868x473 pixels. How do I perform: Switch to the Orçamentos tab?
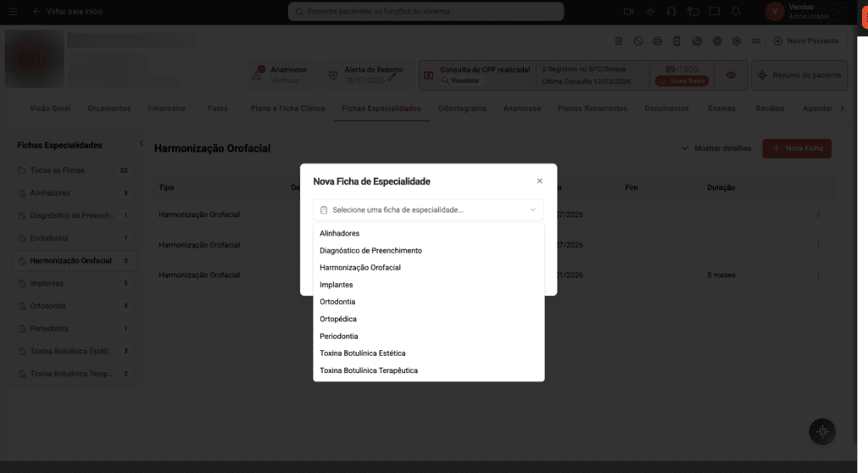click(109, 109)
